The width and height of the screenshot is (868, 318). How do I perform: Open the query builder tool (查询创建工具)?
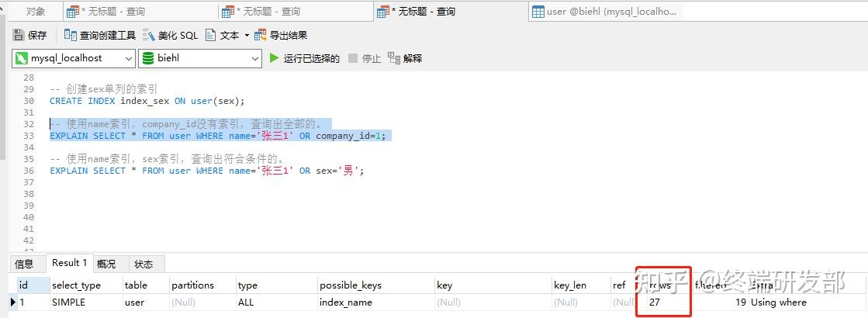[99, 36]
